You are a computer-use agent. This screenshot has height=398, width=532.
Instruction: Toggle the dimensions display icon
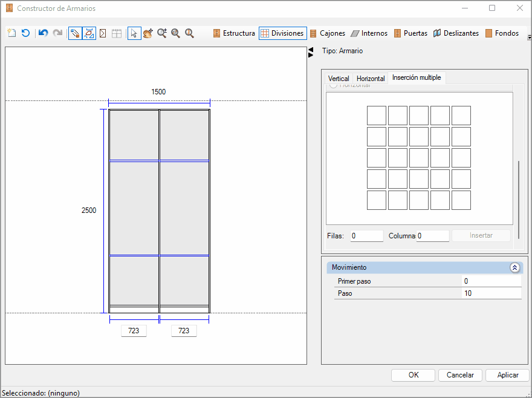point(89,33)
